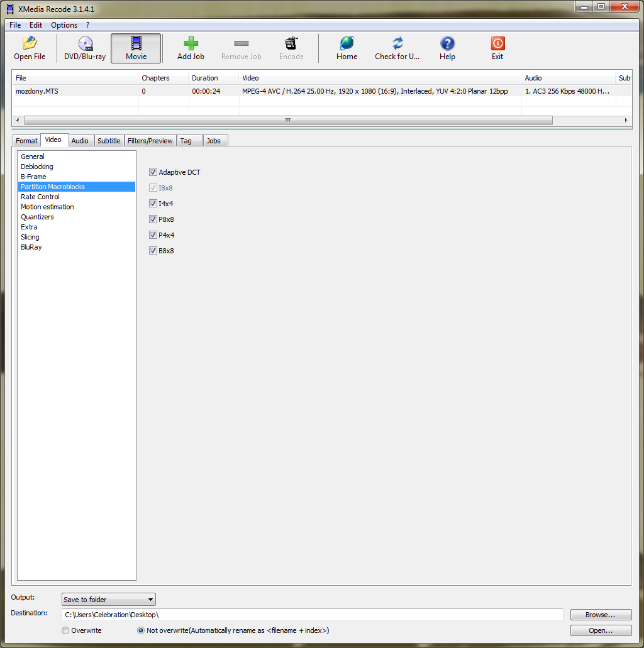Screen dimensions: 644x648
Task: Select Deblocking in the settings list
Action: point(77,167)
